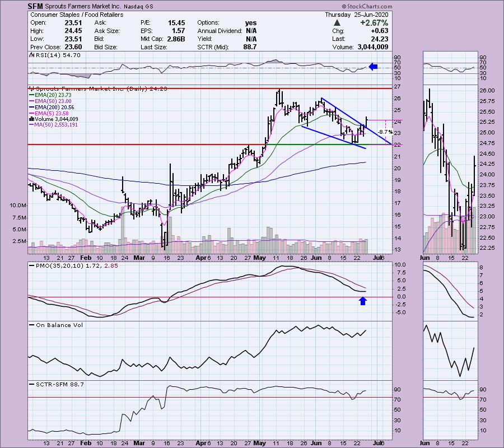Image resolution: width=504 pixels, height=448 pixels.
Task: Click the SCTR (Mid) value in header
Action: (250, 47)
